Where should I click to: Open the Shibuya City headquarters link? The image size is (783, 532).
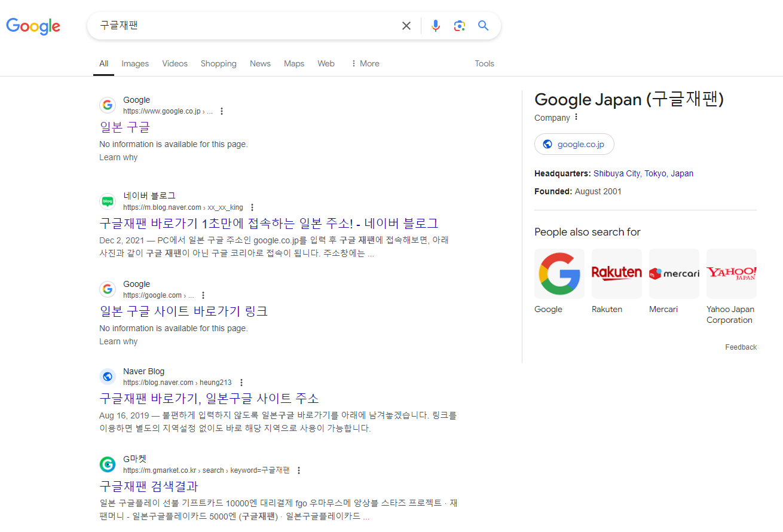coord(616,173)
